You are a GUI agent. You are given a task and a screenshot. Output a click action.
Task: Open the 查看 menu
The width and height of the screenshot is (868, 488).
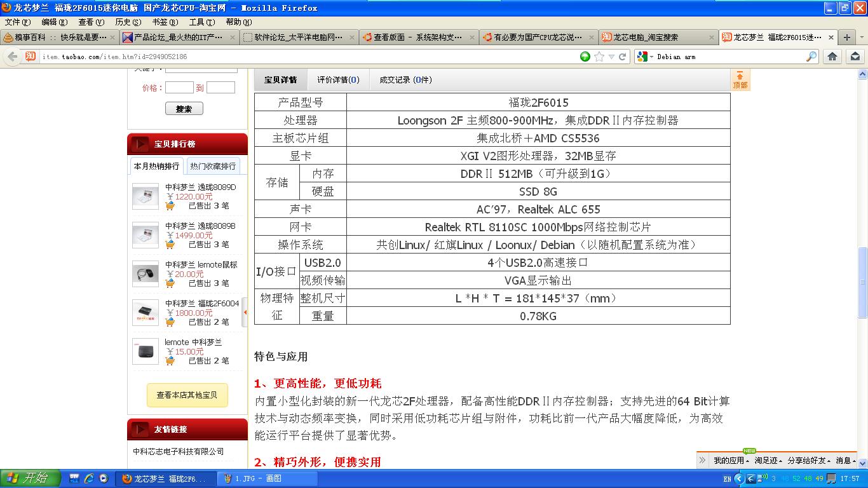coord(91,22)
